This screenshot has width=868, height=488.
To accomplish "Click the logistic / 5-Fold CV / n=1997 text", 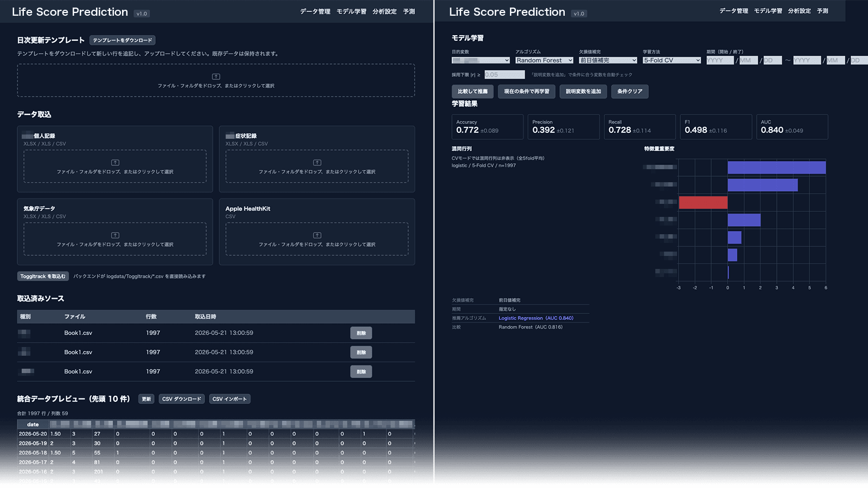I will click(x=484, y=166).
